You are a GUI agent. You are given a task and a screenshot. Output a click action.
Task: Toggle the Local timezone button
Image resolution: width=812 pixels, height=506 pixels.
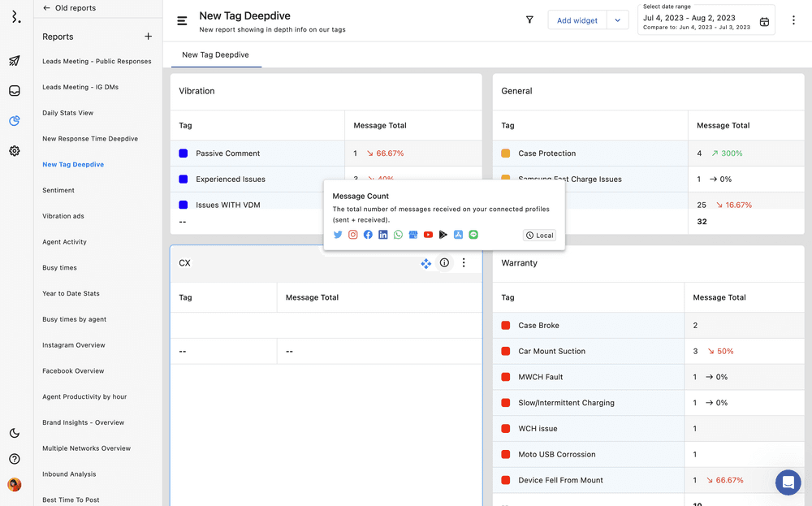coord(539,236)
